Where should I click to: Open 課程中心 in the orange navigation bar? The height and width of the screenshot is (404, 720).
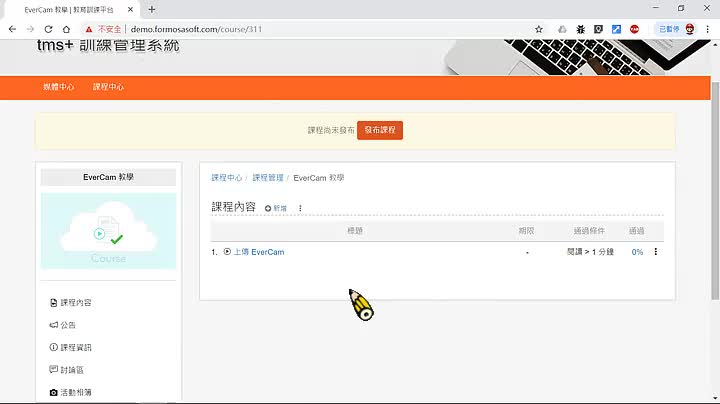(x=108, y=87)
